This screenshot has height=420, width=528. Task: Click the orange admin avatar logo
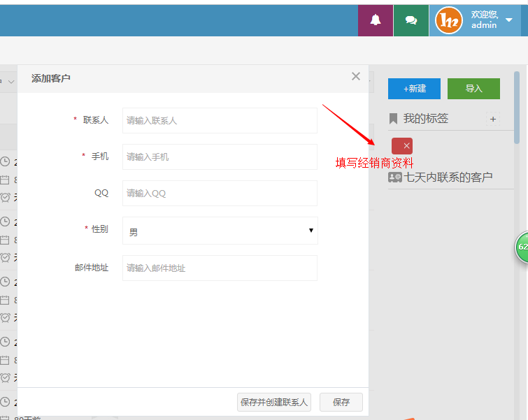point(449,20)
